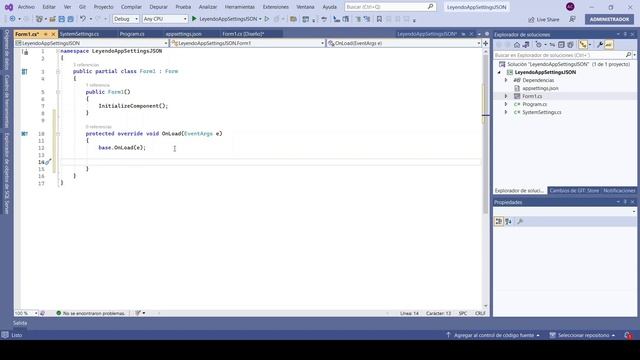This screenshot has width=640, height=360.
Task: Click Show All Files icon in Solution Explorer
Action: tap(570, 45)
